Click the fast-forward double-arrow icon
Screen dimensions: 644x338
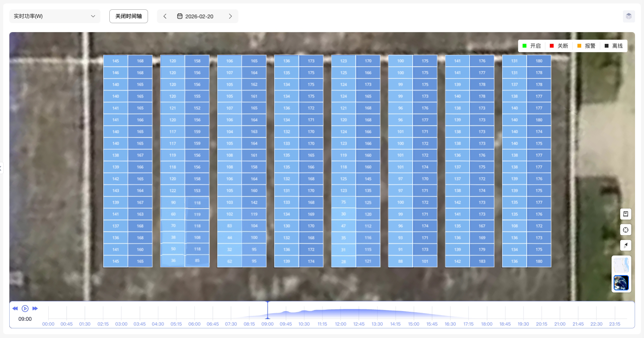click(35, 309)
